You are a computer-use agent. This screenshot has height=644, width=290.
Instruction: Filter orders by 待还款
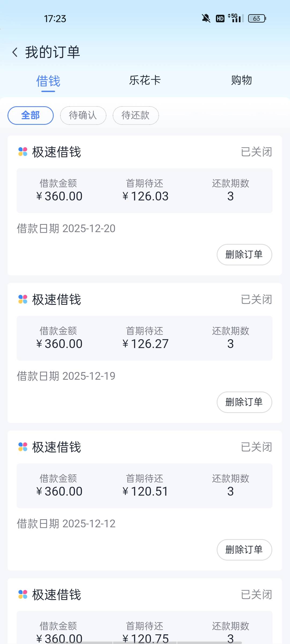[x=136, y=115]
